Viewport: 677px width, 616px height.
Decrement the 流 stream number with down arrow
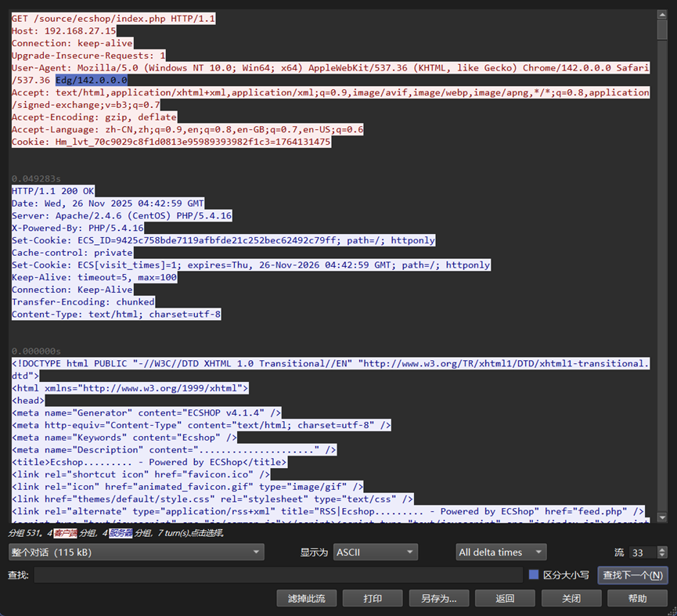(662, 556)
